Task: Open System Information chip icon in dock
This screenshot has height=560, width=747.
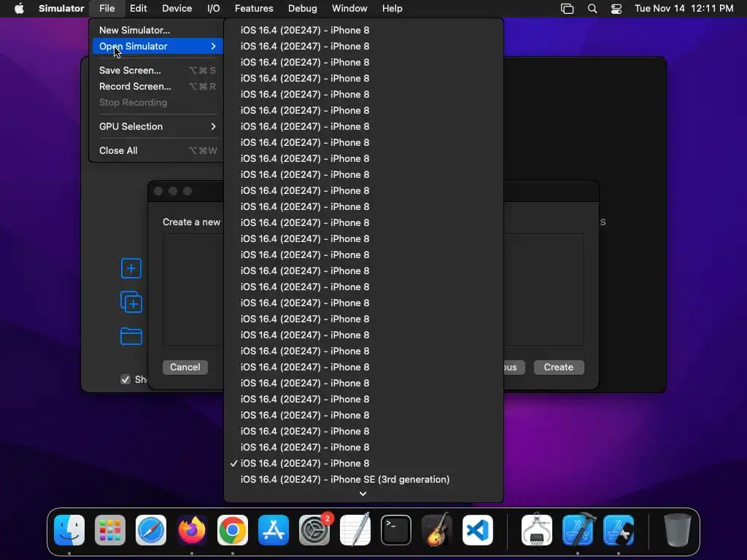Action: [x=537, y=530]
